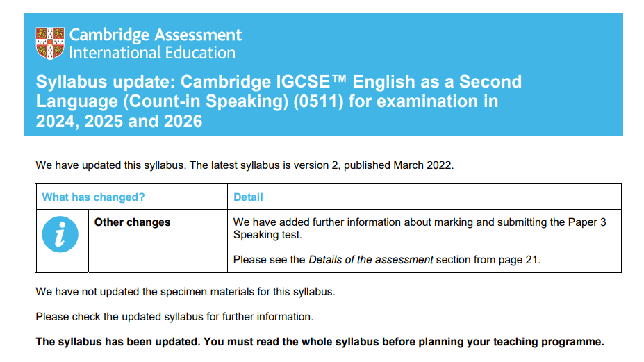The image size is (644, 362).
Task: Click the bold syllabus has been updated notice
Action: 320,342
